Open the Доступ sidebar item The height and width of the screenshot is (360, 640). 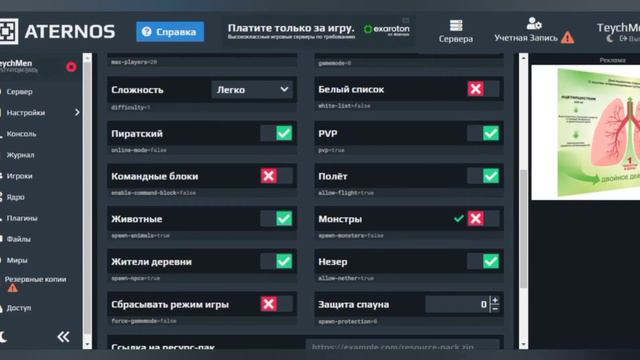(19, 308)
